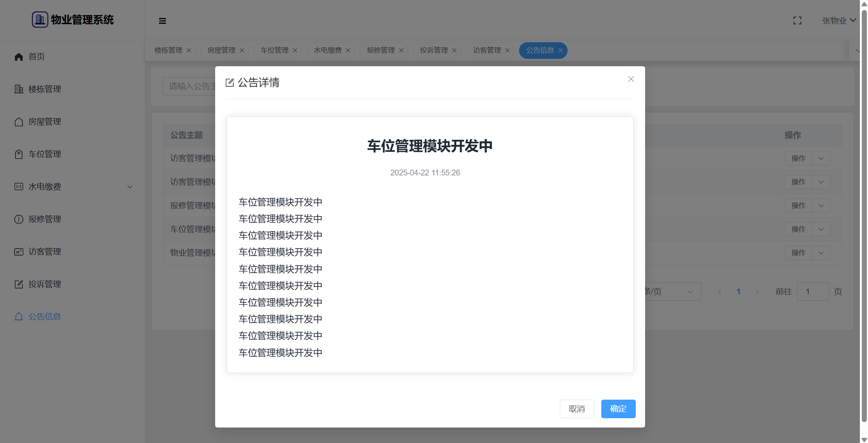Open 投诉管理 complaint icon in sidebar
This screenshot has height=443, width=868.
tap(19, 284)
